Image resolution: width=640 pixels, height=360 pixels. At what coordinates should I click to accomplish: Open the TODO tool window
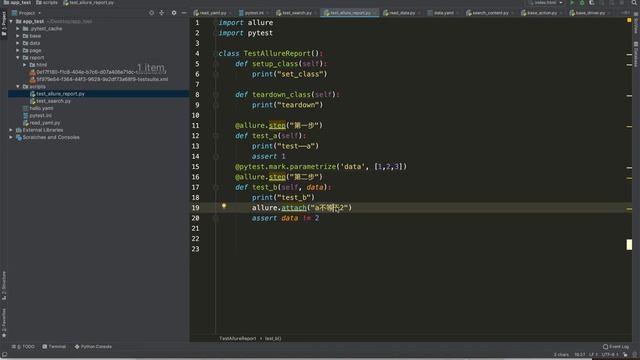23,347
